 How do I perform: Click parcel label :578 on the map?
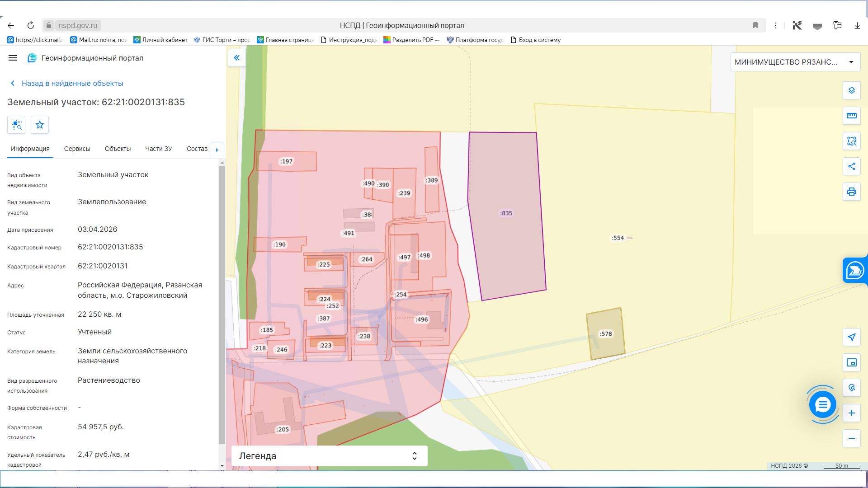[606, 334]
